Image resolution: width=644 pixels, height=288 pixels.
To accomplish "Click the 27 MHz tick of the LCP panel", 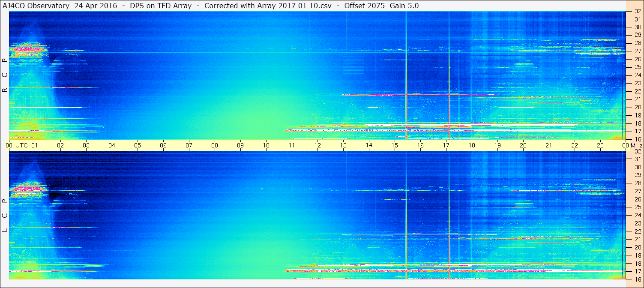I will click(x=637, y=191).
